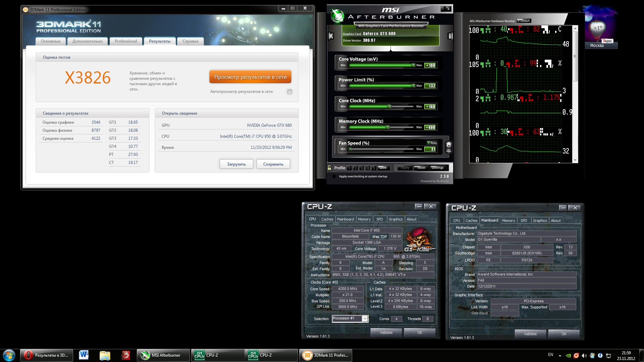Click the taskbar clock showing 21:59
This screenshot has height=362, width=644.
[626, 355]
